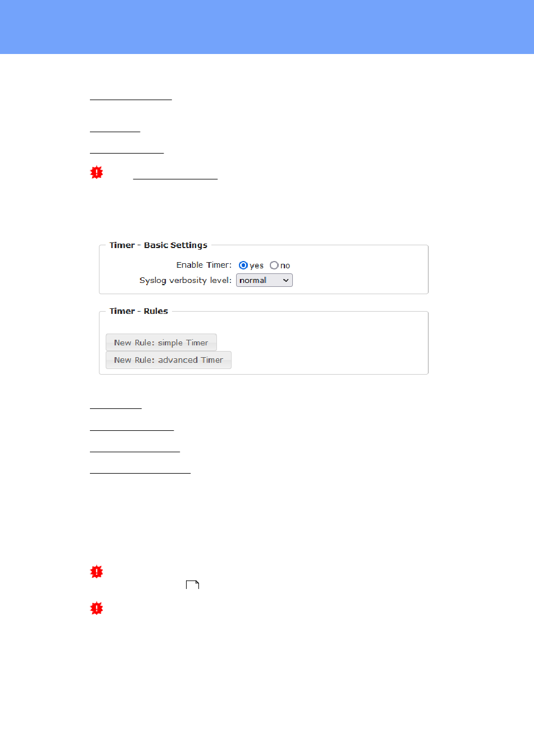
Task: Click New Rule: simple Timer button
Action: tap(161, 343)
